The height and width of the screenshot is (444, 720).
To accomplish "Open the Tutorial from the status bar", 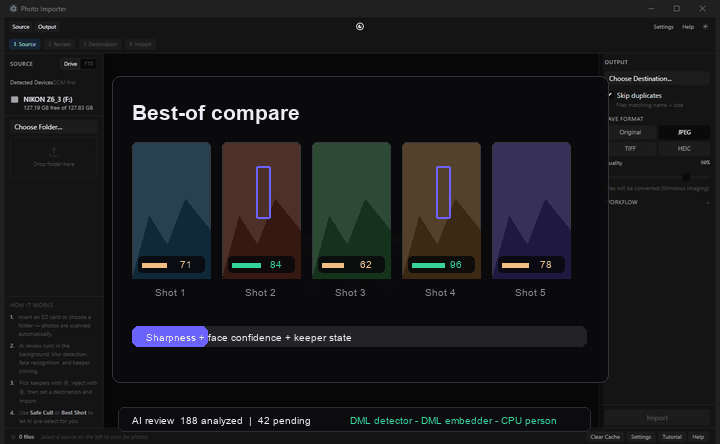I will coord(672,437).
